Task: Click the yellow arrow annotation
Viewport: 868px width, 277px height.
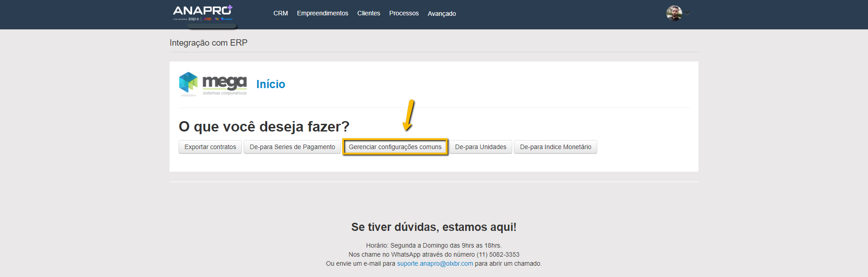Action: click(x=409, y=115)
